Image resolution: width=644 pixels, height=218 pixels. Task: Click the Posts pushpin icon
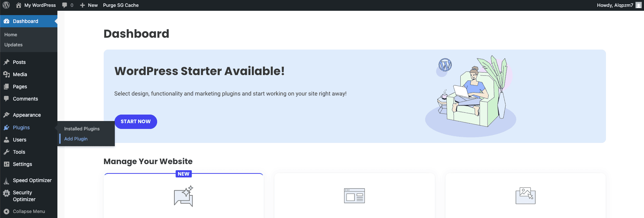(6, 62)
